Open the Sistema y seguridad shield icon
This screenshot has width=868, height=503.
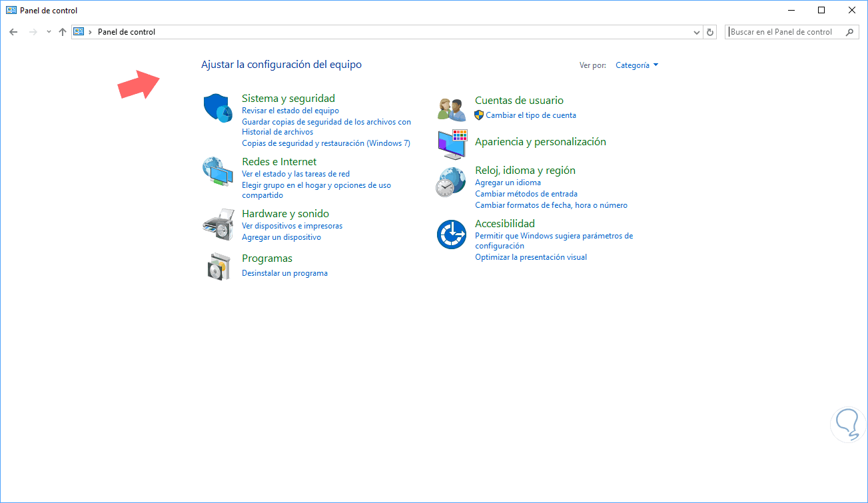point(218,108)
